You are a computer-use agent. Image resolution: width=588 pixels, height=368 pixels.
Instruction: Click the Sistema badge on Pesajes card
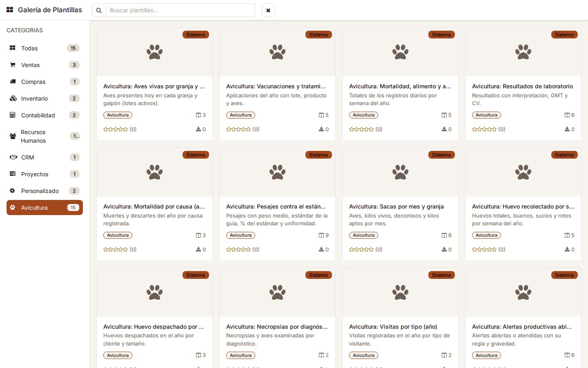(x=318, y=155)
